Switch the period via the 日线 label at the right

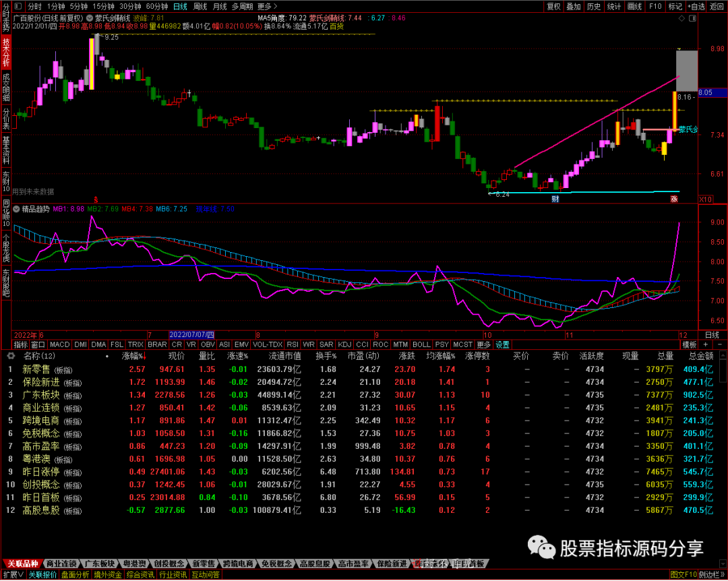click(712, 335)
